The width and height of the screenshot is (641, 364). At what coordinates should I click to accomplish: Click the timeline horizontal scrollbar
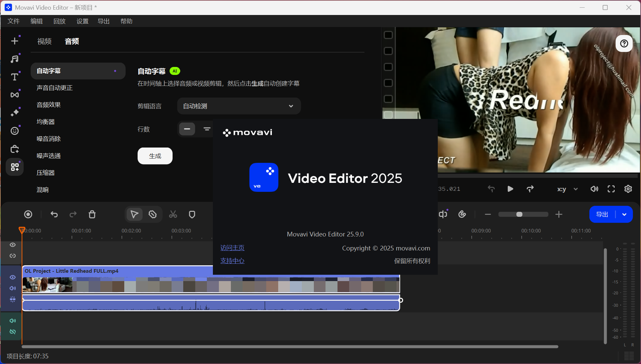tap(290, 347)
